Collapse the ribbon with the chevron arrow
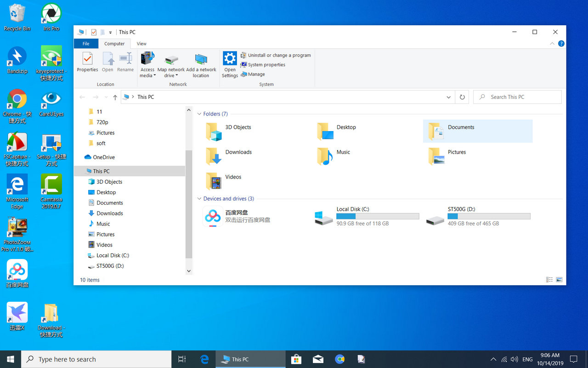This screenshot has height=368, width=588. (552, 43)
